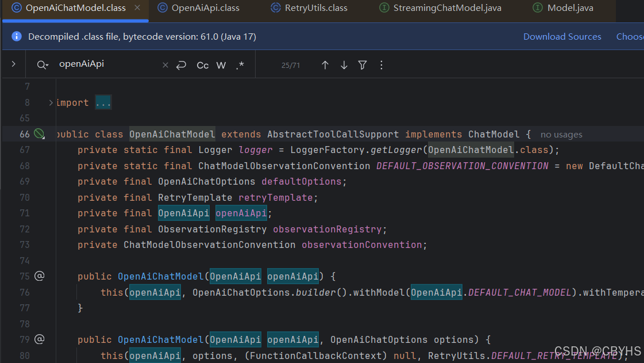644x363 pixels.
Task: Click the ChatModel interface name on line 66
Action: pyautogui.click(x=493, y=135)
